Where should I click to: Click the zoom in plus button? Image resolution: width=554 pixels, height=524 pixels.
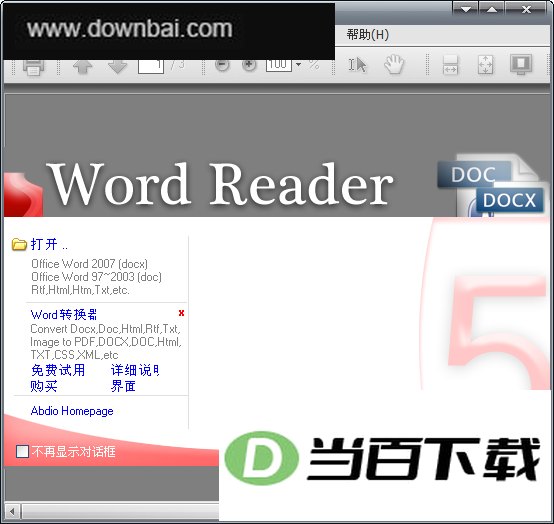(x=249, y=65)
